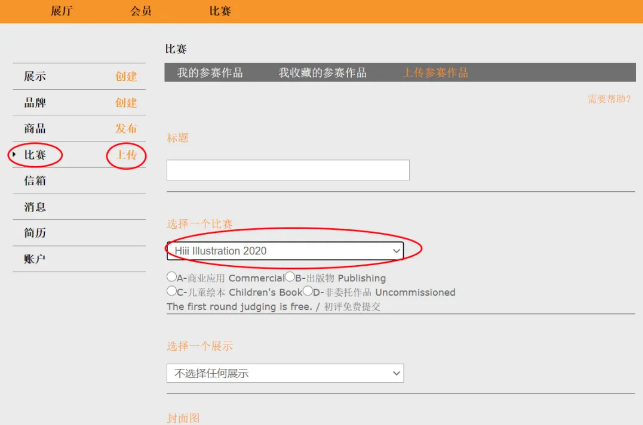Choose C-儿童绘本 Children's Book radio option

click(x=172, y=291)
